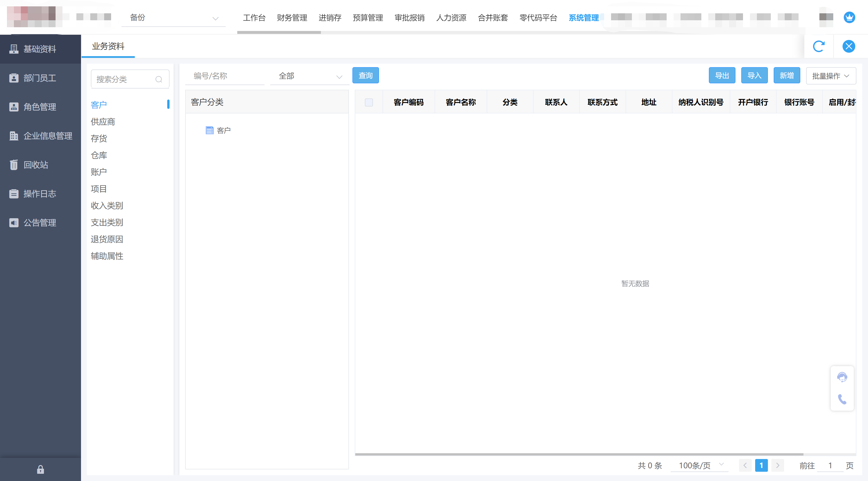Click the 编号/名称 input field
This screenshot has width=868, height=481.
point(225,76)
